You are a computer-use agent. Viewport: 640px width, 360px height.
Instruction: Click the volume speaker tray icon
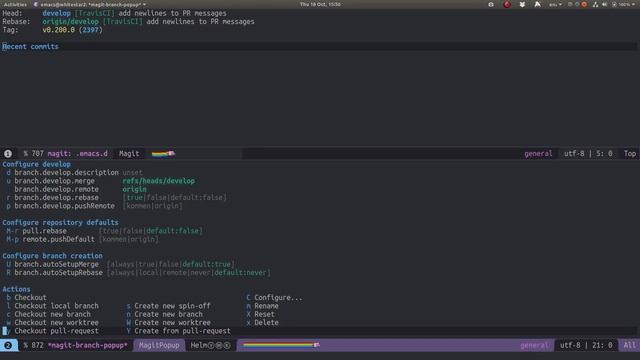604,4
